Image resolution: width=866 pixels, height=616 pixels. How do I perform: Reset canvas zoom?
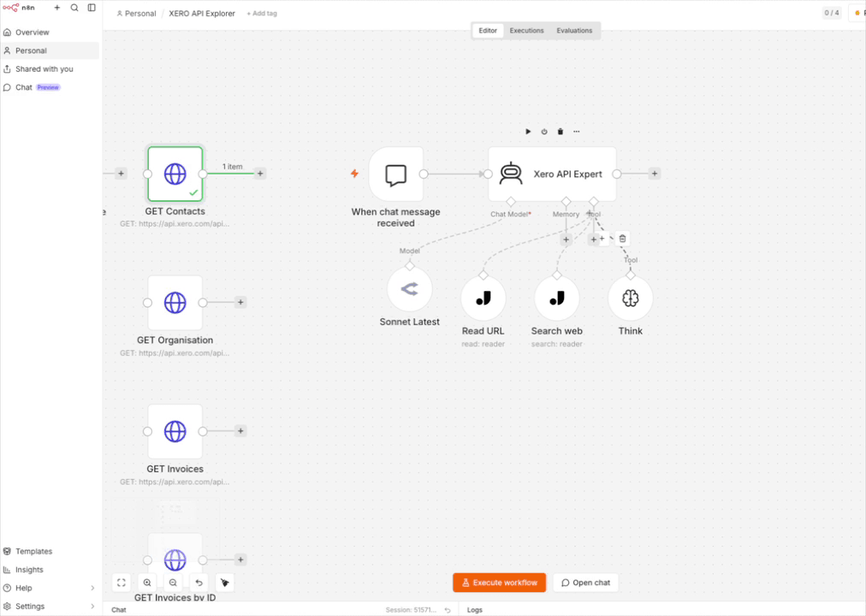click(x=199, y=583)
